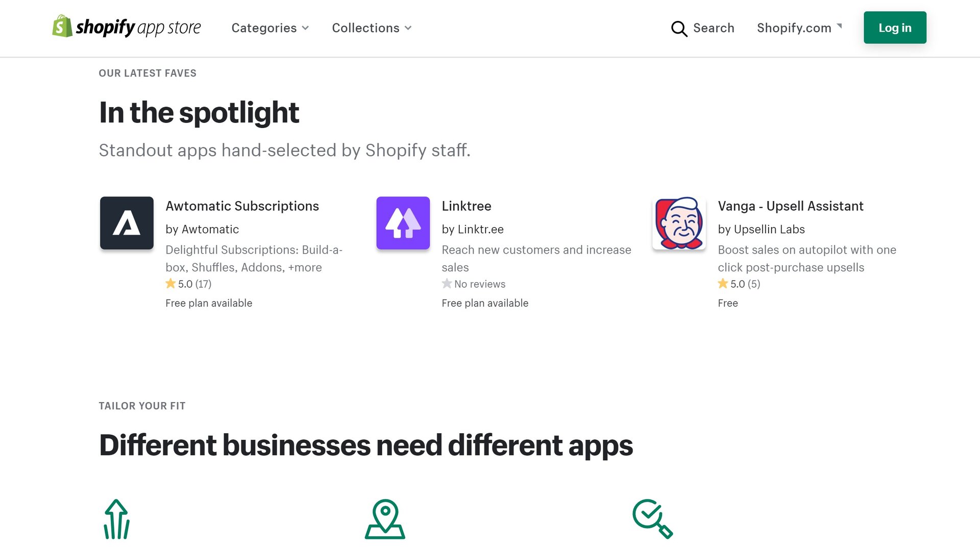Click 'Free plan available' under Awtomatic Subscriptions
Viewport: 980px width, 551px height.
pos(209,303)
